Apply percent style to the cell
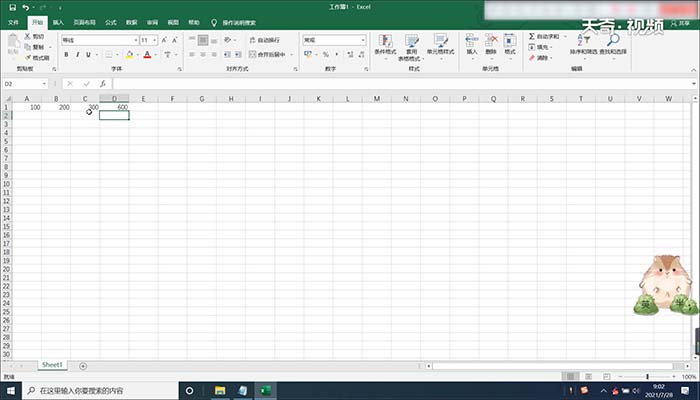 326,54
